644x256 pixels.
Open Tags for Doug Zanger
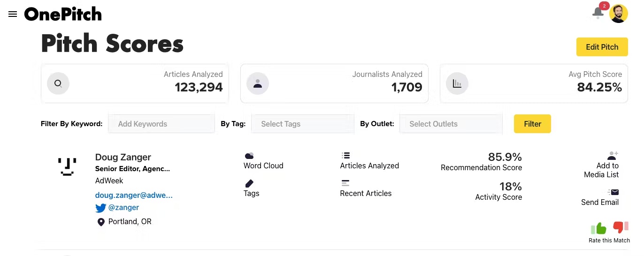point(252,188)
